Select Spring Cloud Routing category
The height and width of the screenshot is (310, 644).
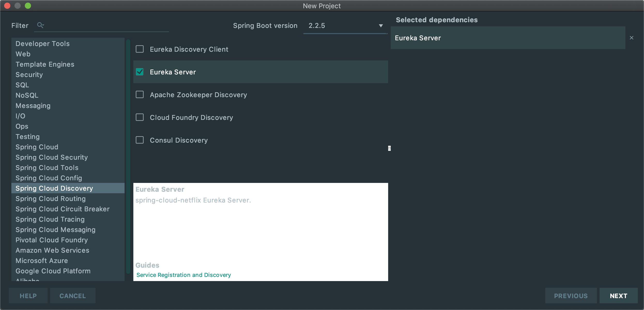pos(50,199)
